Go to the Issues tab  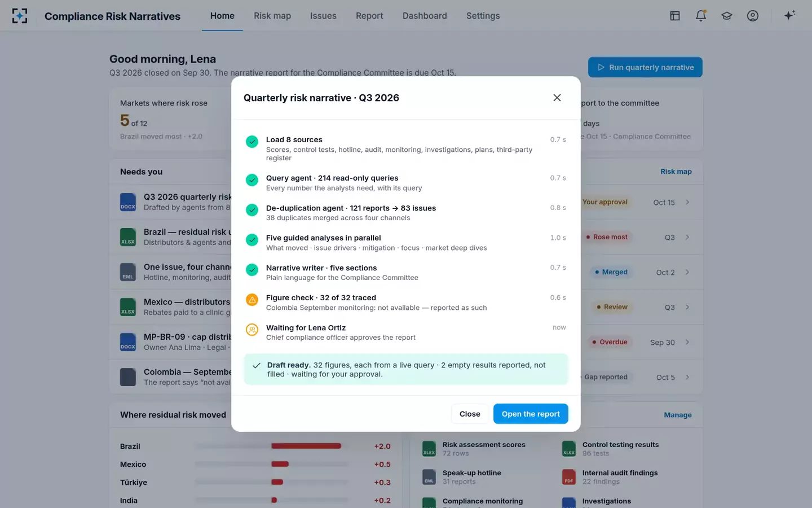[x=323, y=16]
